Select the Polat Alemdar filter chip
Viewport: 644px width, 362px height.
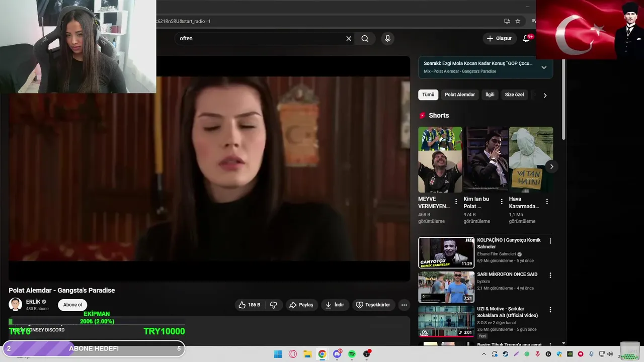[460, 95]
